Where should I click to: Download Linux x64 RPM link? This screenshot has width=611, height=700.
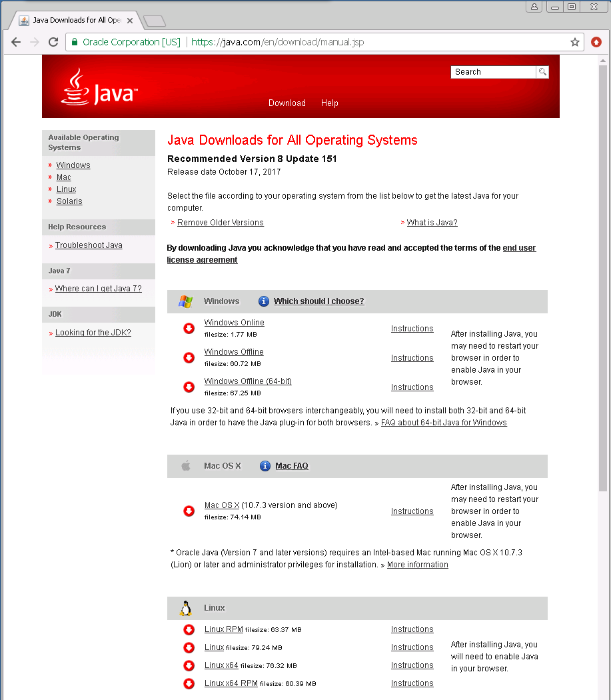point(231,683)
